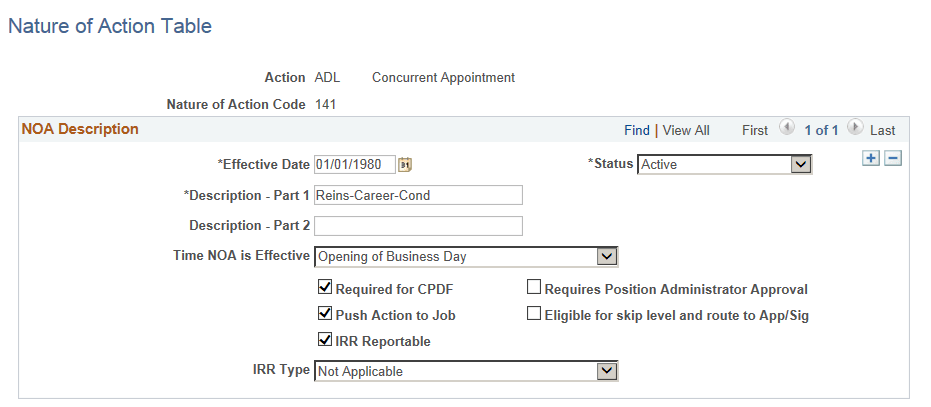931x407 pixels.
Task: Focus the empty Description - Part 2 field
Action: point(418,226)
